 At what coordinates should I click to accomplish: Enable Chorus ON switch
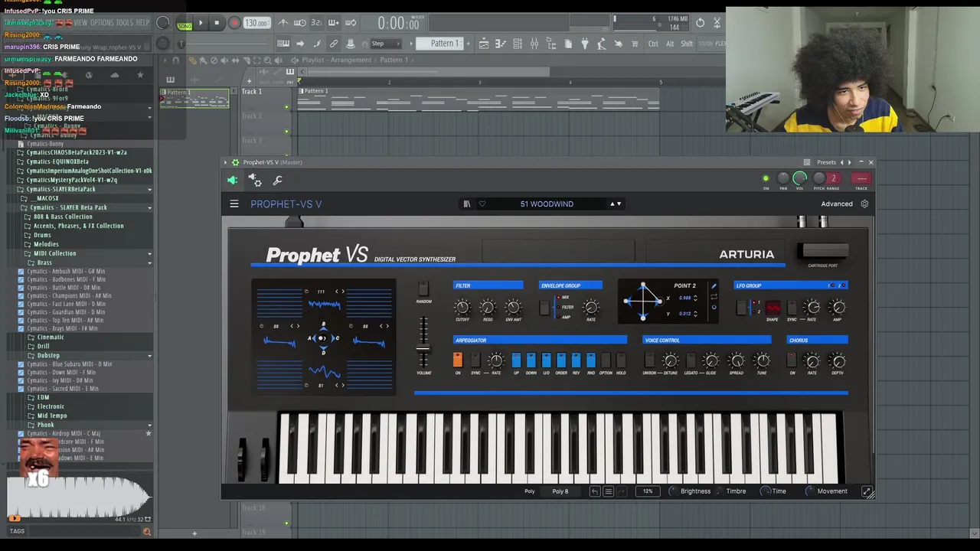click(x=792, y=360)
